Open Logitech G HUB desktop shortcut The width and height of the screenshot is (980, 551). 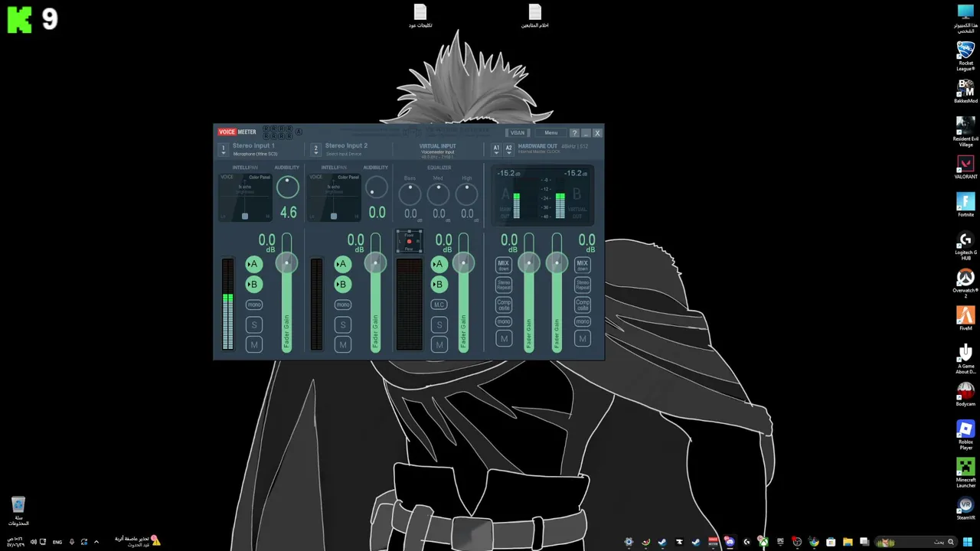[965, 246]
